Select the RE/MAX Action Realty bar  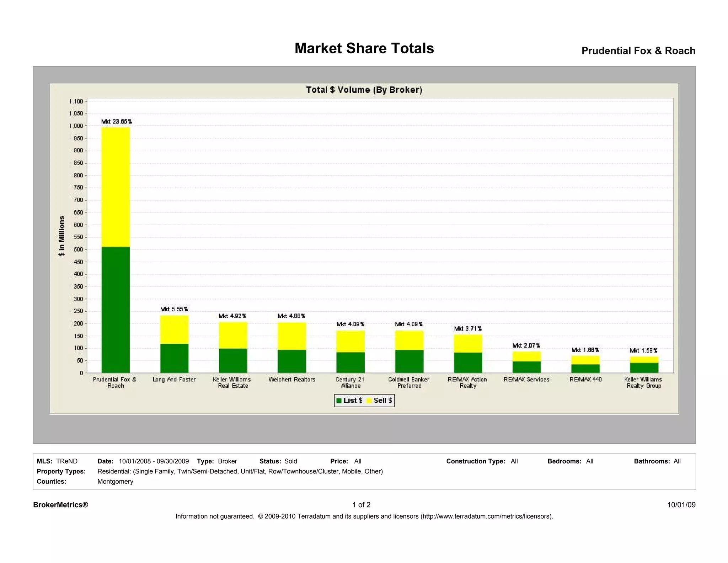[x=468, y=354]
